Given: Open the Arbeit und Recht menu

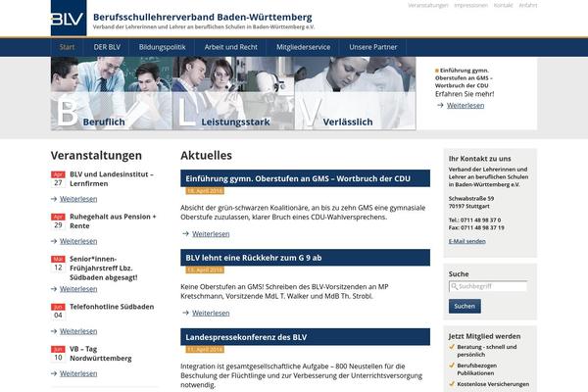Looking at the screenshot, I should click(x=230, y=47).
